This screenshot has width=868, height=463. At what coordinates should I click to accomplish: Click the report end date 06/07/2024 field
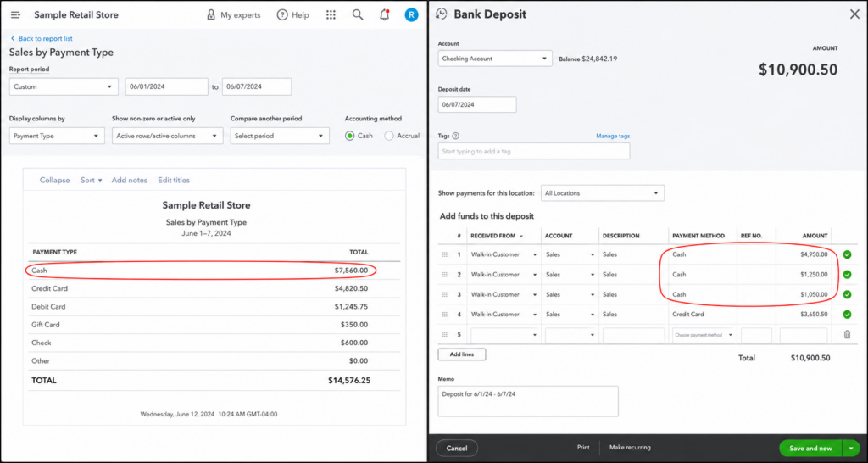(257, 87)
